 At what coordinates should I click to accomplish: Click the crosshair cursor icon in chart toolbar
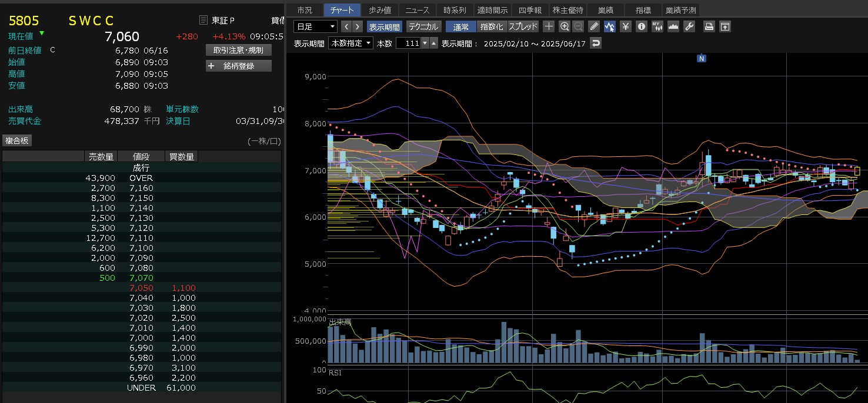pos(549,26)
